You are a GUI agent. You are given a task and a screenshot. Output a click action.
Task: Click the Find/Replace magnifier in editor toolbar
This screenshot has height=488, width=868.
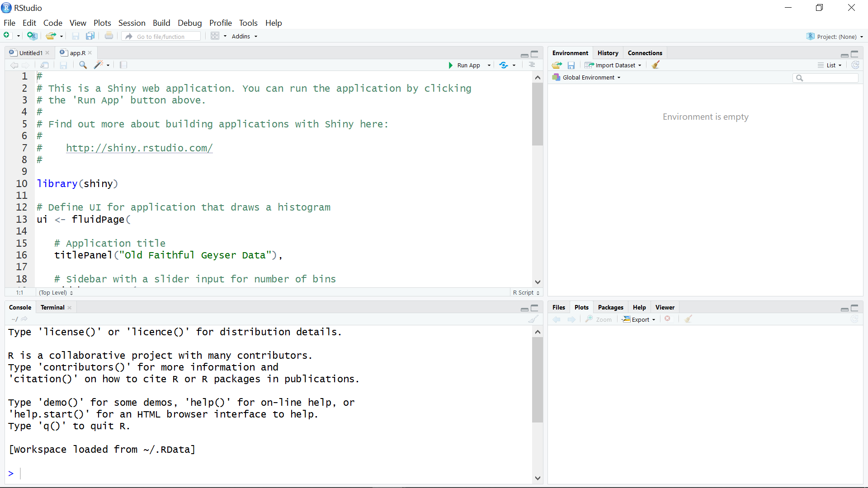pos(83,65)
